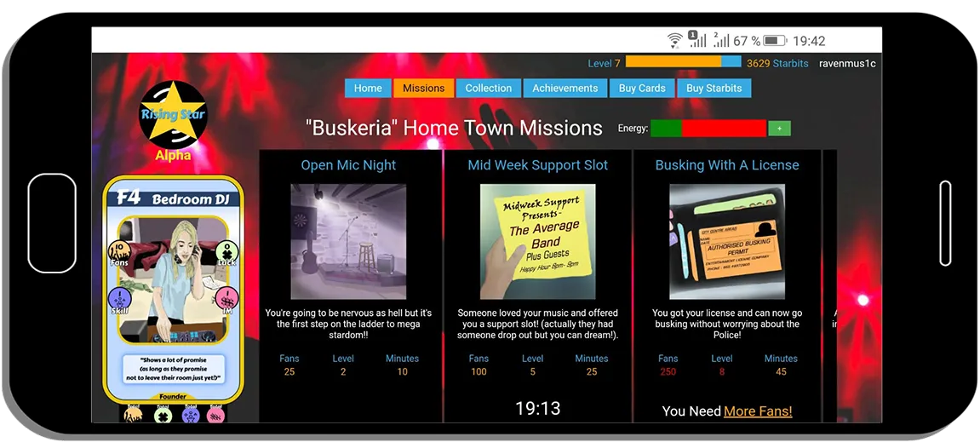Tap the SIM 1 signal icon

coord(697,39)
